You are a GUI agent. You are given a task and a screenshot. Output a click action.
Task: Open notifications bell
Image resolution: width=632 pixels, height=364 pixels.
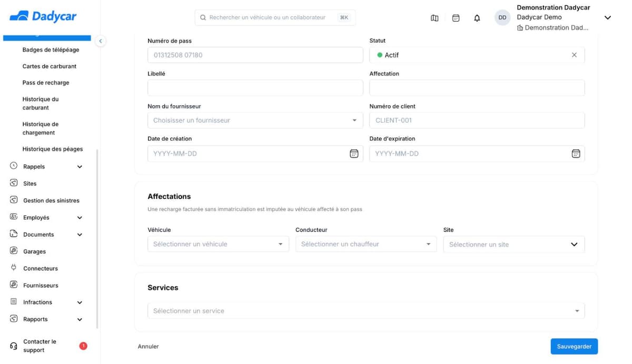click(477, 18)
